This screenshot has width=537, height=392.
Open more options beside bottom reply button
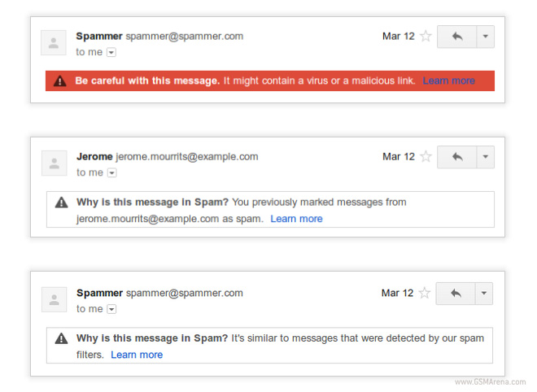484,293
